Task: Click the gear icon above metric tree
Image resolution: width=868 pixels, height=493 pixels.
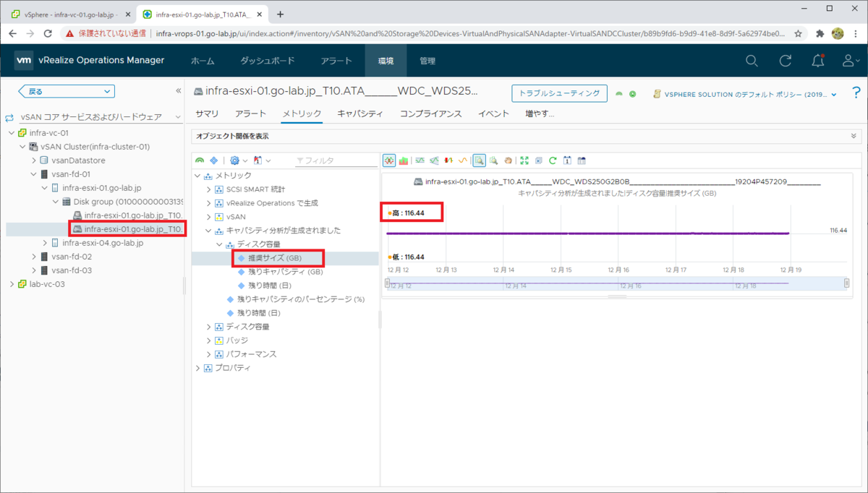Action: [x=234, y=160]
